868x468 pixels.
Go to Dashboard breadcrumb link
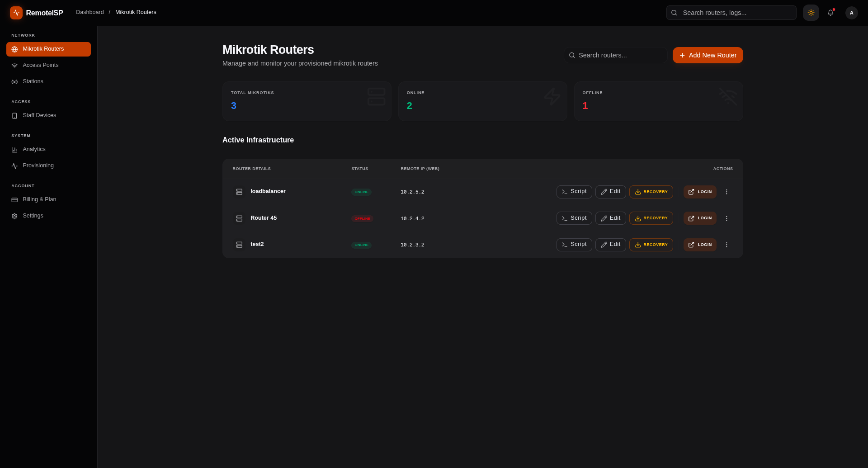click(90, 12)
